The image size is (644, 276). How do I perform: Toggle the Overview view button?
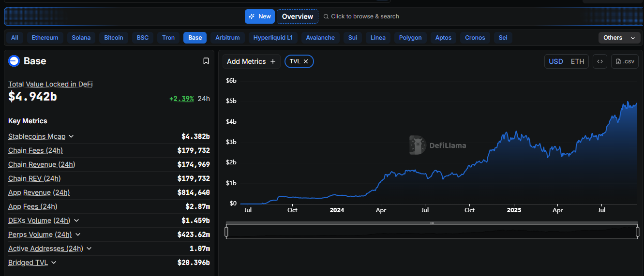pos(298,16)
